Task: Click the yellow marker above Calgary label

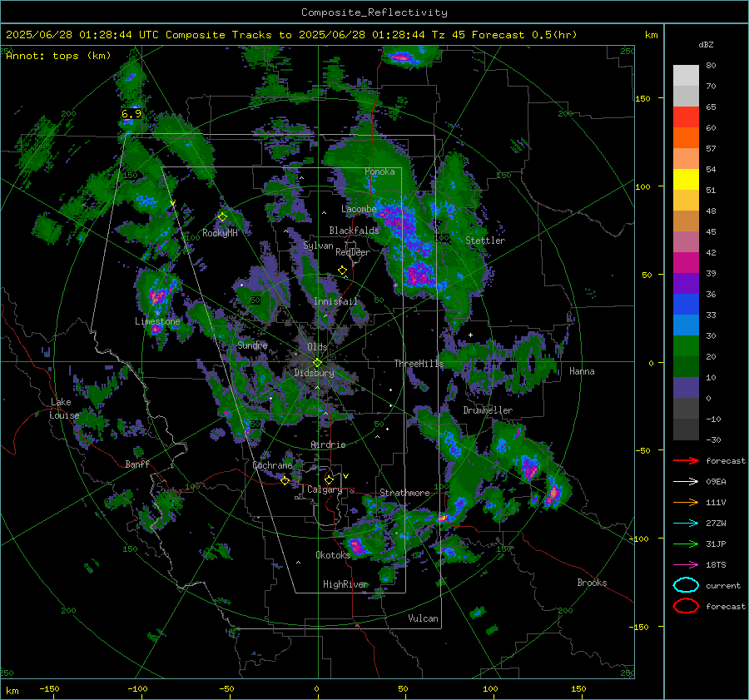Action: (329, 479)
